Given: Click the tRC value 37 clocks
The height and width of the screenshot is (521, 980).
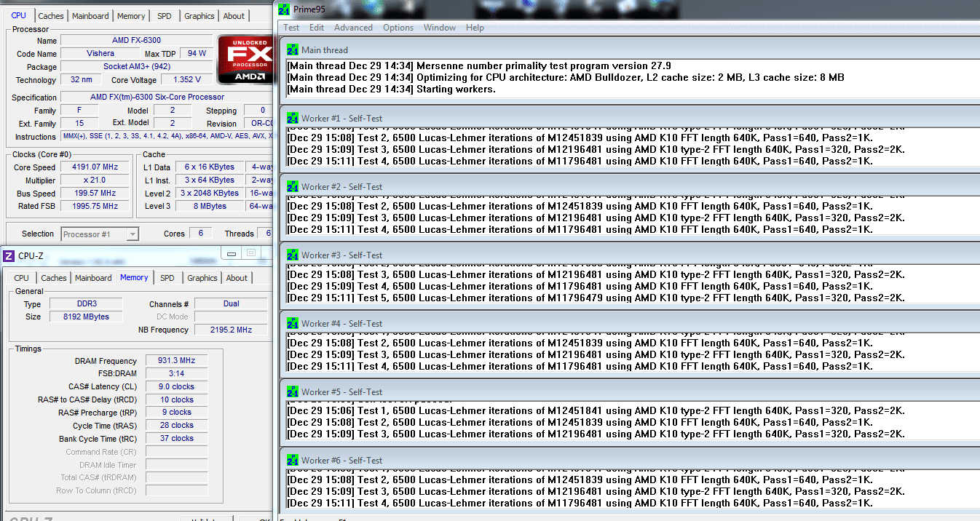Looking at the screenshot, I should tap(176, 439).
